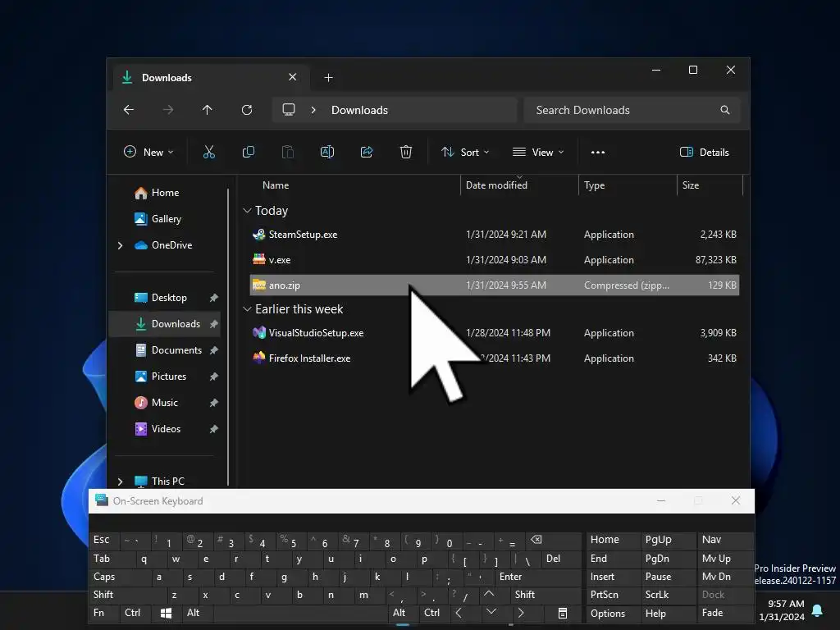The height and width of the screenshot is (630, 840).
Task: Refresh the Downloads folder view
Action: point(247,110)
